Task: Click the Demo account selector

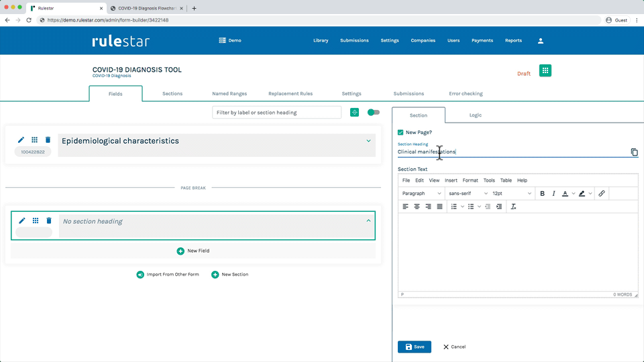Action: (230, 40)
